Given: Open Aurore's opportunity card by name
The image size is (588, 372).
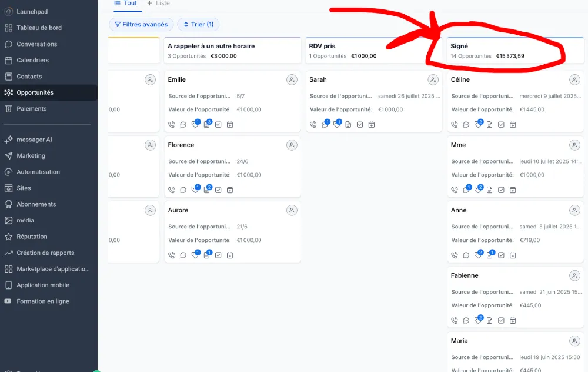Looking at the screenshot, I should point(178,210).
